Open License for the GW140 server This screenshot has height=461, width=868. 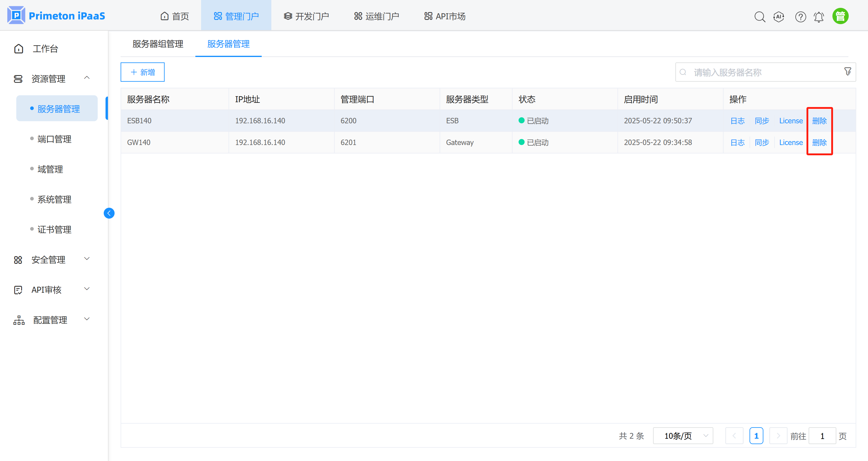coord(791,142)
